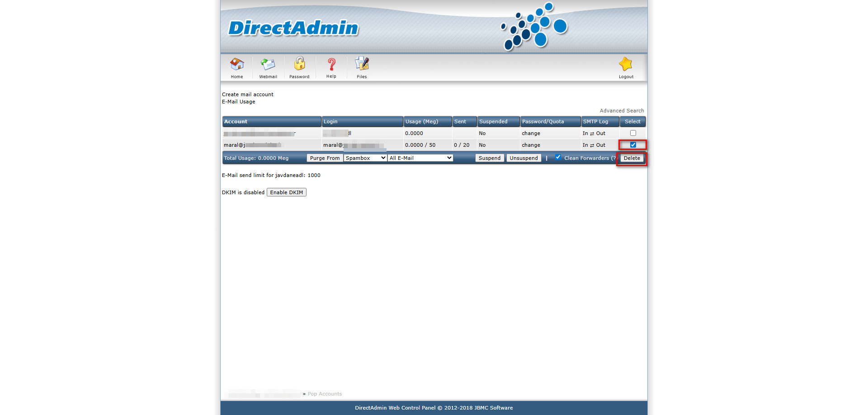Click the Logout star icon

pos(626,65)
